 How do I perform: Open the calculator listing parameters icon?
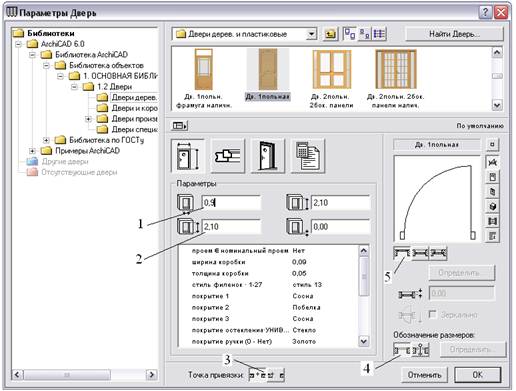point(308,156)
